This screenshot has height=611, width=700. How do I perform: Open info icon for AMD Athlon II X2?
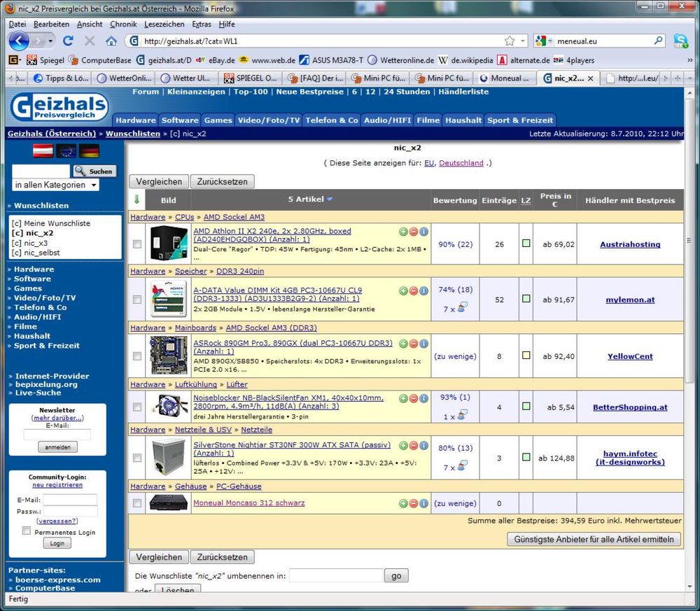(x=423, y=231)
